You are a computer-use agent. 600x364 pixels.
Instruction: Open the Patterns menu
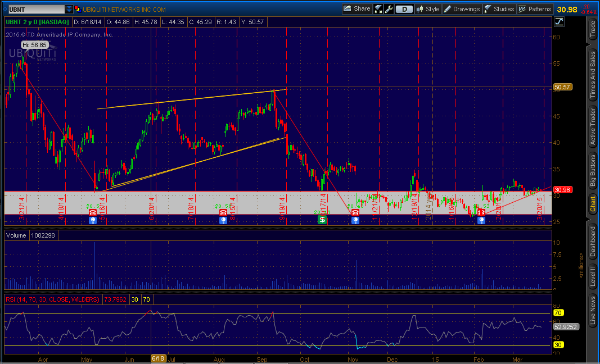(x=535, y=9)
